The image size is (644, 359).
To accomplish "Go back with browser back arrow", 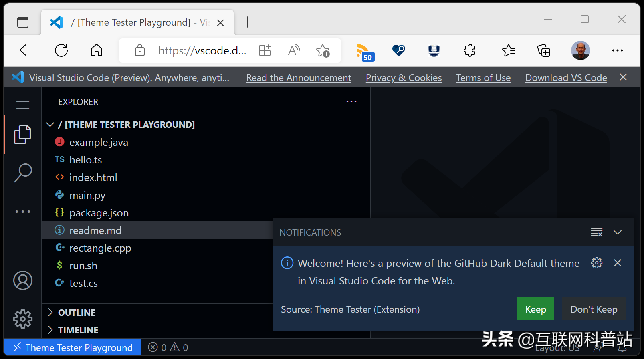I will pyautogui.click(x=26, y=50).
